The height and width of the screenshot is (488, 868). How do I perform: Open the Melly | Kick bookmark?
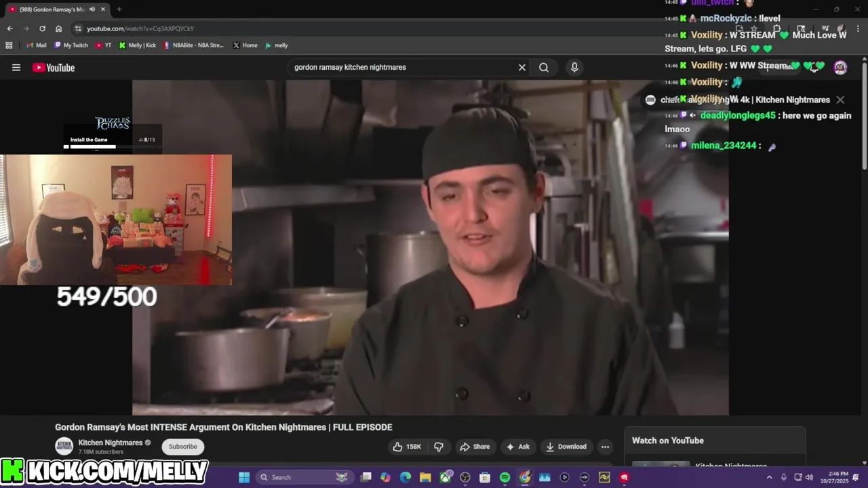tap(138, 45)
